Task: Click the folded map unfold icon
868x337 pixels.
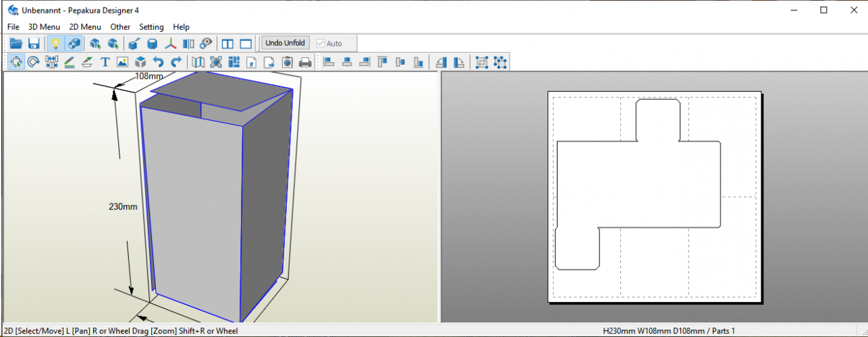Action: [198, 62]
